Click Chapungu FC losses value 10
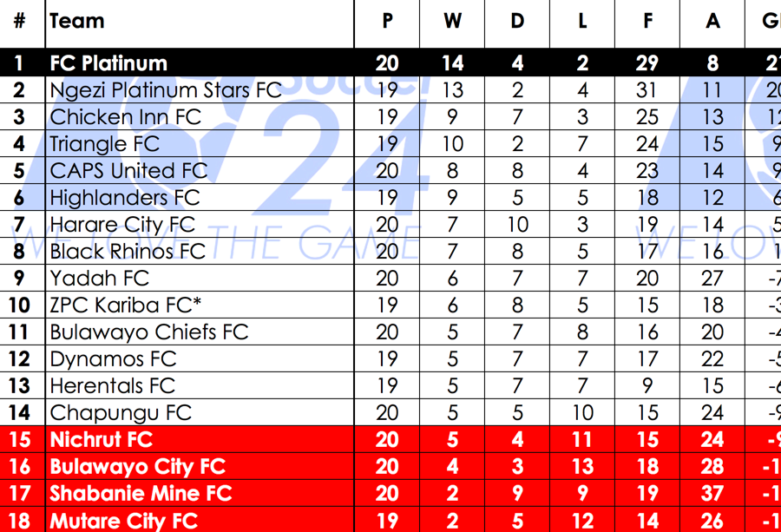 [582, 413]
